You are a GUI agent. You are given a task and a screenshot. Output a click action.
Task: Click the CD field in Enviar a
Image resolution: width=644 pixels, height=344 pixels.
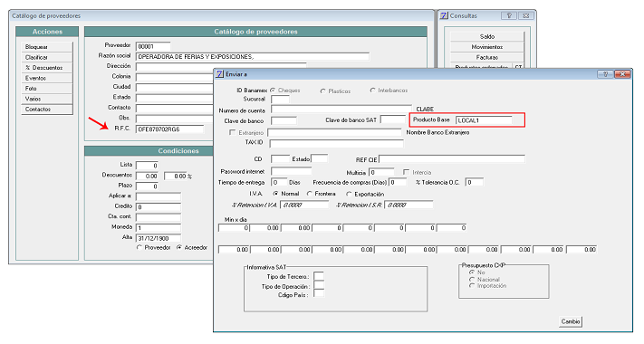281,158
